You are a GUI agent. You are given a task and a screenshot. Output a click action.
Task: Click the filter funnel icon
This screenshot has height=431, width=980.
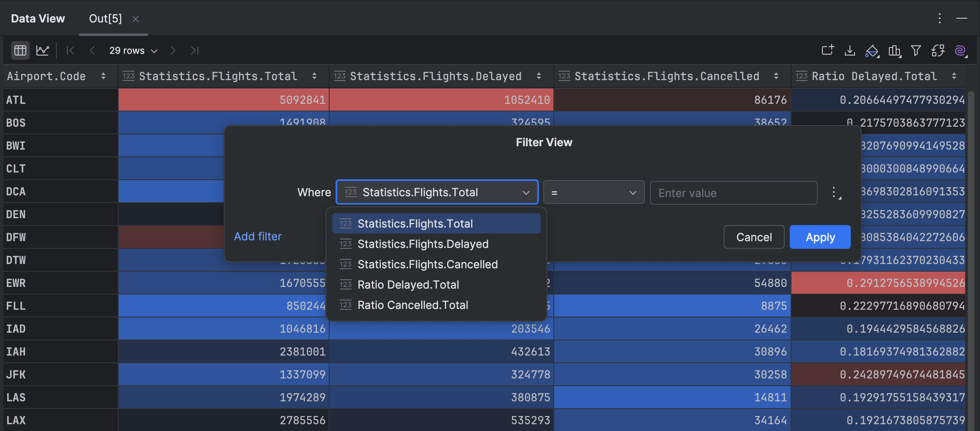click(916, 50)
